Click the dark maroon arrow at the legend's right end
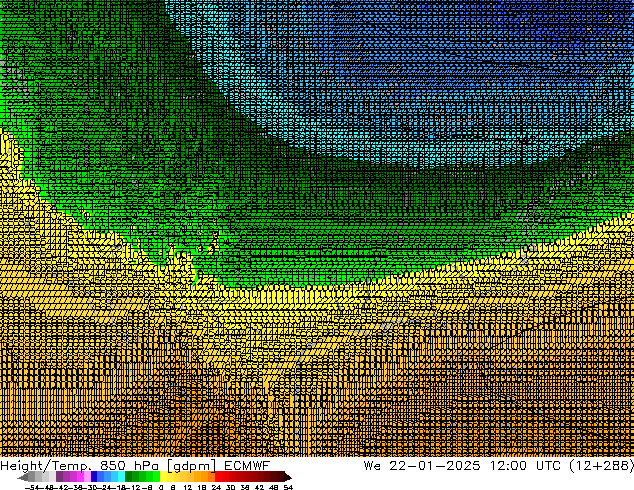 click(288, 477)
